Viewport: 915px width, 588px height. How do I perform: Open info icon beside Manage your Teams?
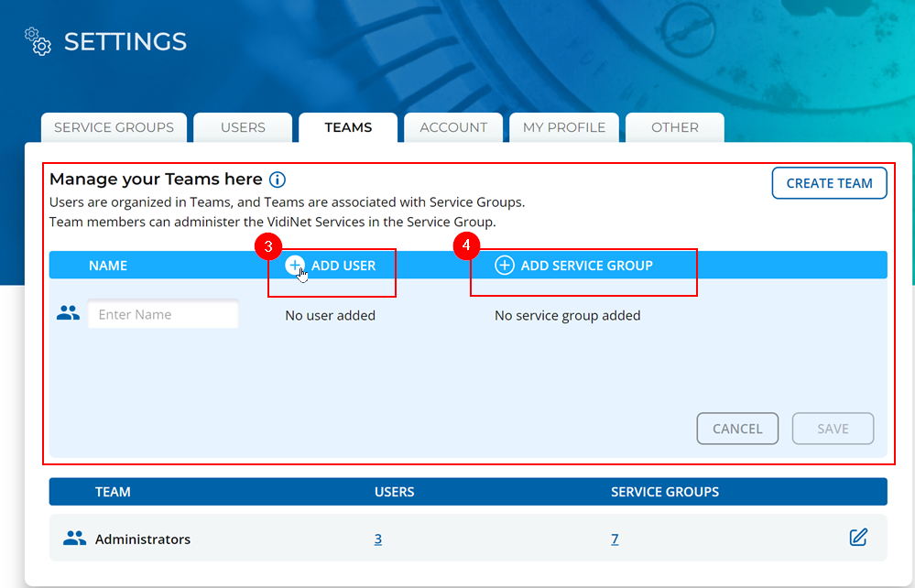click(x=278, y=180)
